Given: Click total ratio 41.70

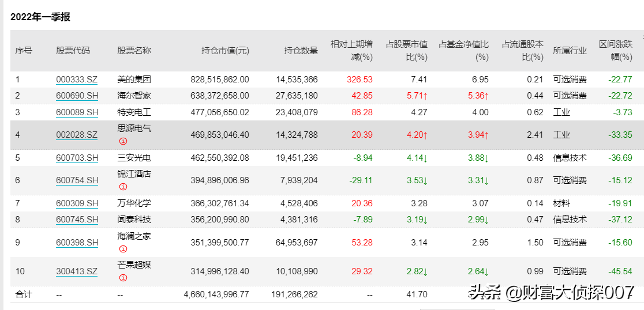Looking at the screenshot, I should click(x=417, y=294).
